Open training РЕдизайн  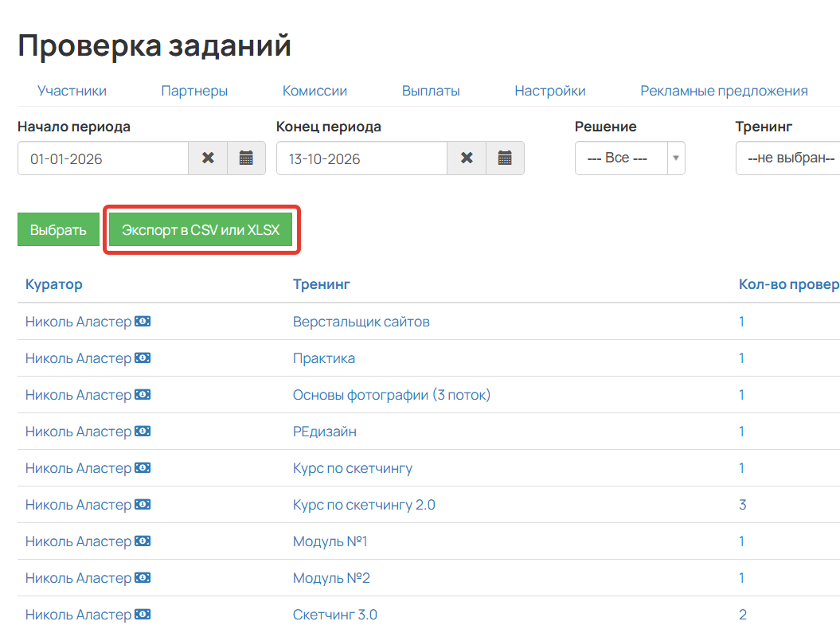[x=325, y=432]
